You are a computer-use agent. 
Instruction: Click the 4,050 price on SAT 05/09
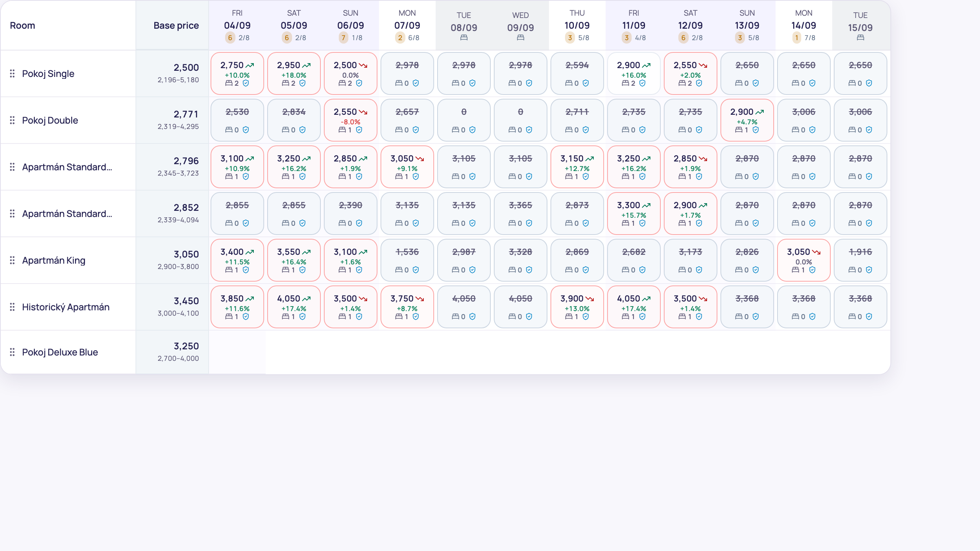pyautogui.click(x=289, y=299)
